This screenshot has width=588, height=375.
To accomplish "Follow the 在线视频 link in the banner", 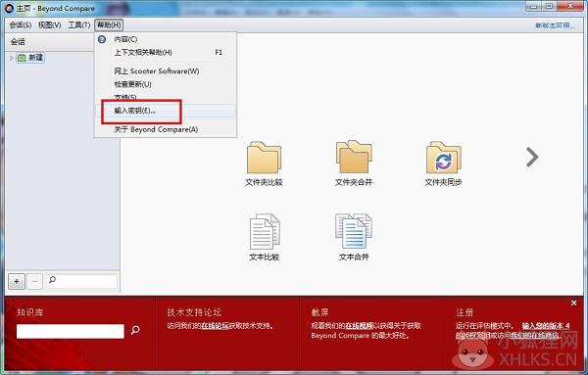I will [359, 326].
